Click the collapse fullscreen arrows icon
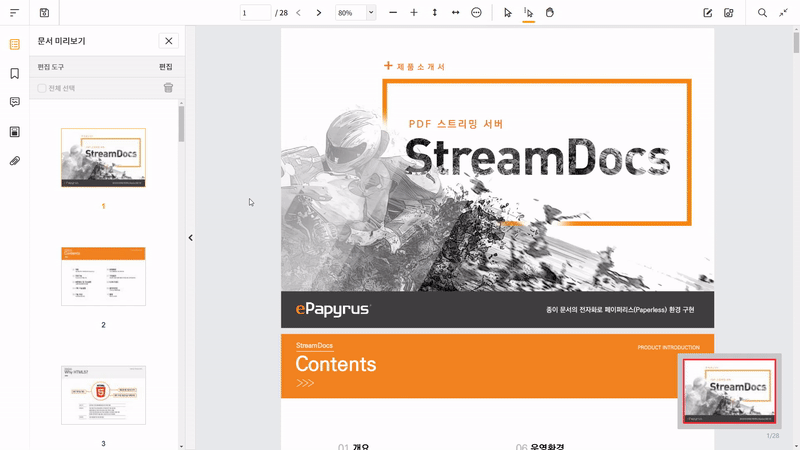The image size is (800, 450). pyautogui.click(x=783, y=13)
